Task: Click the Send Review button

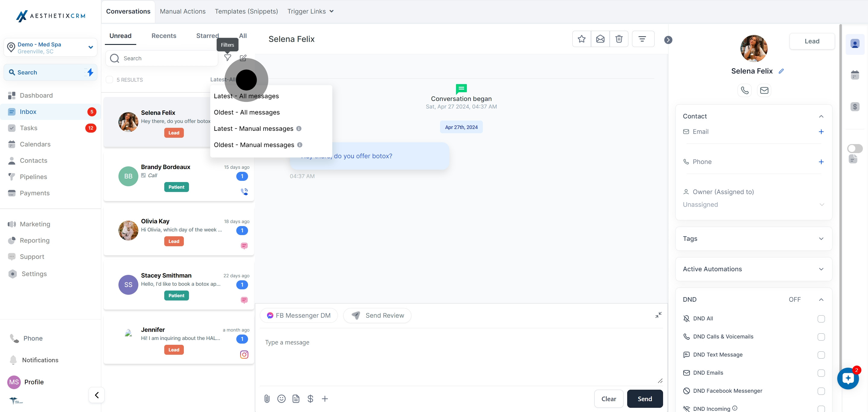Action: 377,315
